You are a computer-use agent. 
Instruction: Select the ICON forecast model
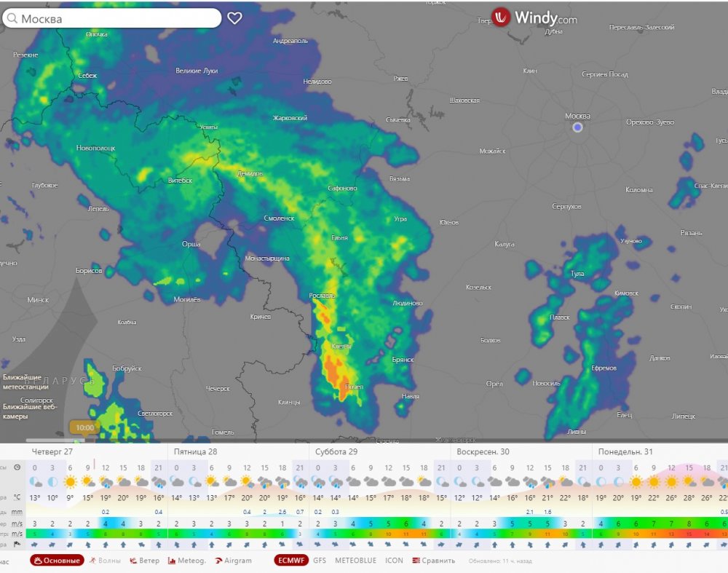click(394, 561)
